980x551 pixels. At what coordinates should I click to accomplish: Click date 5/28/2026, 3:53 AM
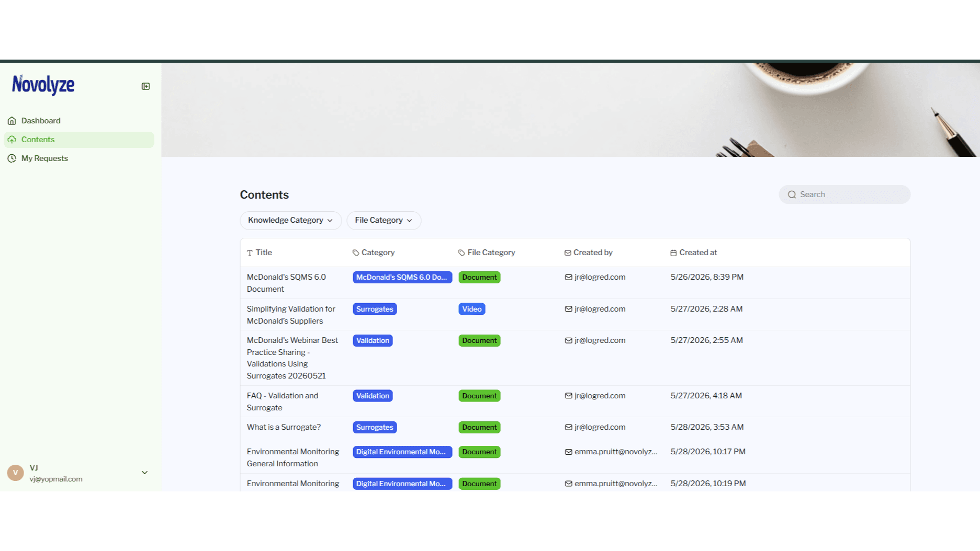pos(707,427)
